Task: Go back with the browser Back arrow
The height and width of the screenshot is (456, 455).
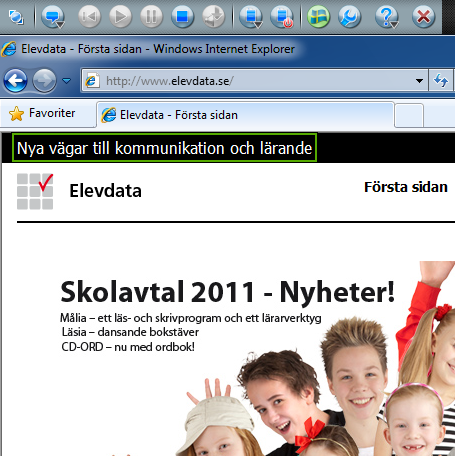Action: pos(15,81)
